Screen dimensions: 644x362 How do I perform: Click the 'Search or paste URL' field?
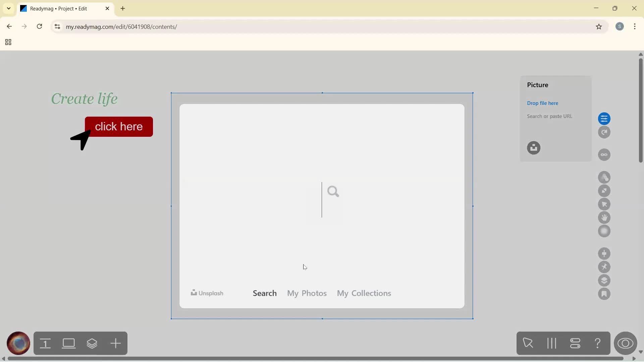550,116
